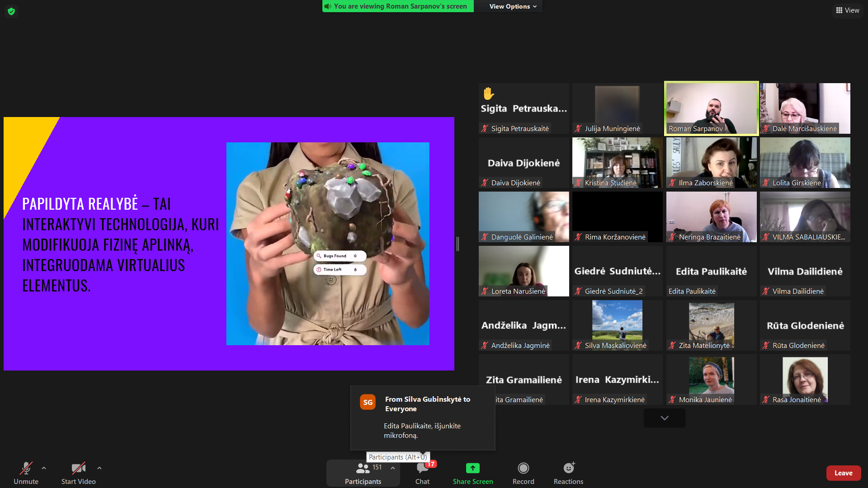Viewport: 868px width, 488px height.
Task: Click the Record icon
Action: point(523,468)
